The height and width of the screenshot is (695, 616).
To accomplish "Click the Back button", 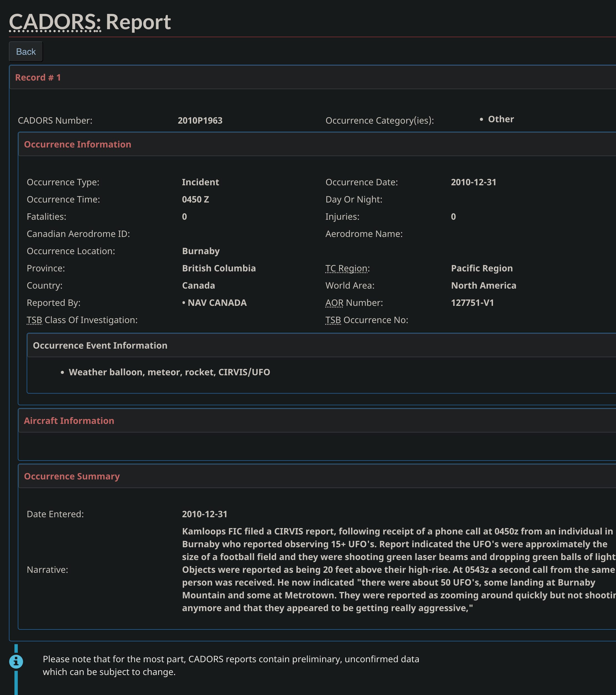I will point(26,52).
